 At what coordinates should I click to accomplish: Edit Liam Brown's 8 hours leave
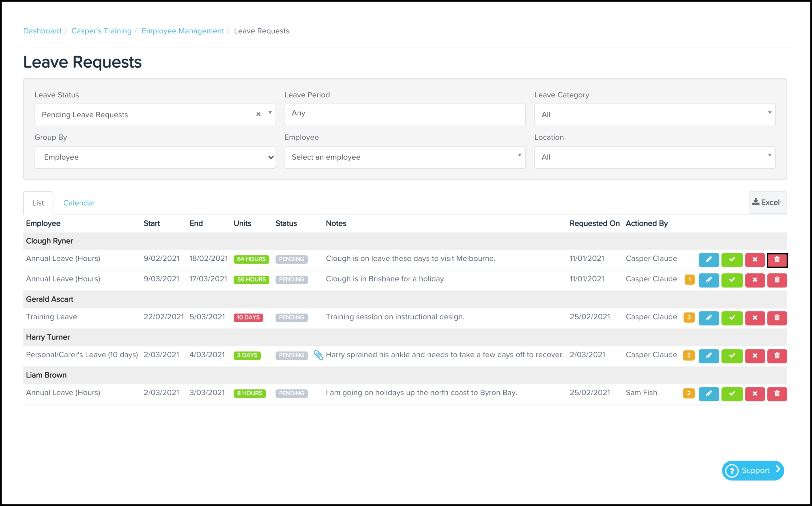pyautogui.click(x=708, y=394)
